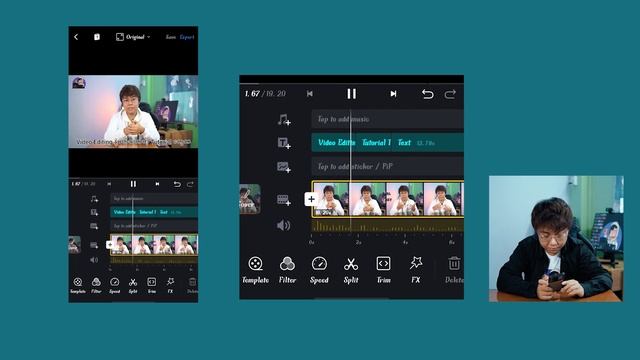
Task: Redo the edit in the phone screen
Action: pos(190,184)
